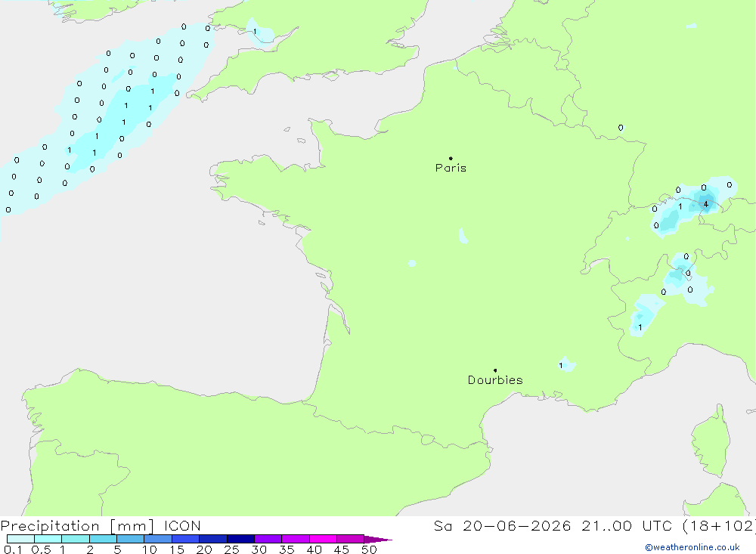
Task: Click the "(18+102)" run offset text
Action: [x=720, y=525]
